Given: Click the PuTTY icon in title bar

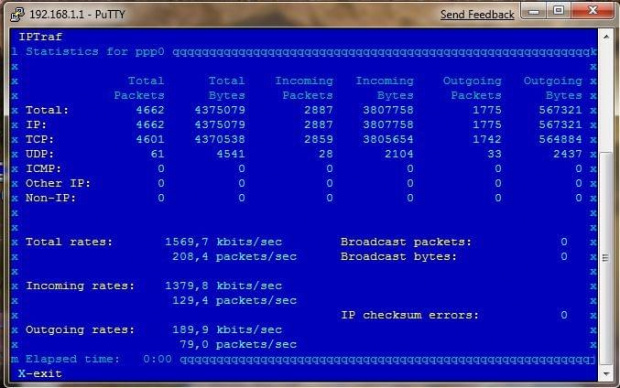Looking at the screenshot, I should (x=17, y=15).
